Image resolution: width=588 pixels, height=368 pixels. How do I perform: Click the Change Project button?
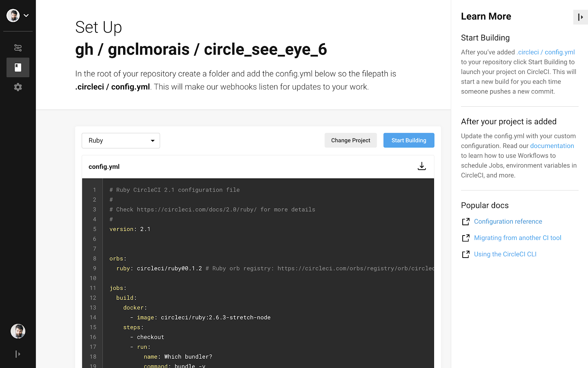[350, 140]
